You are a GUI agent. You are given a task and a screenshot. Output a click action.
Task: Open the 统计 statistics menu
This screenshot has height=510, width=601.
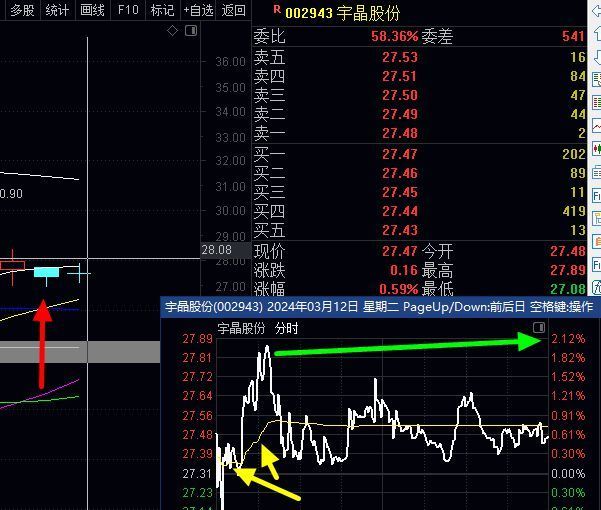58,10
